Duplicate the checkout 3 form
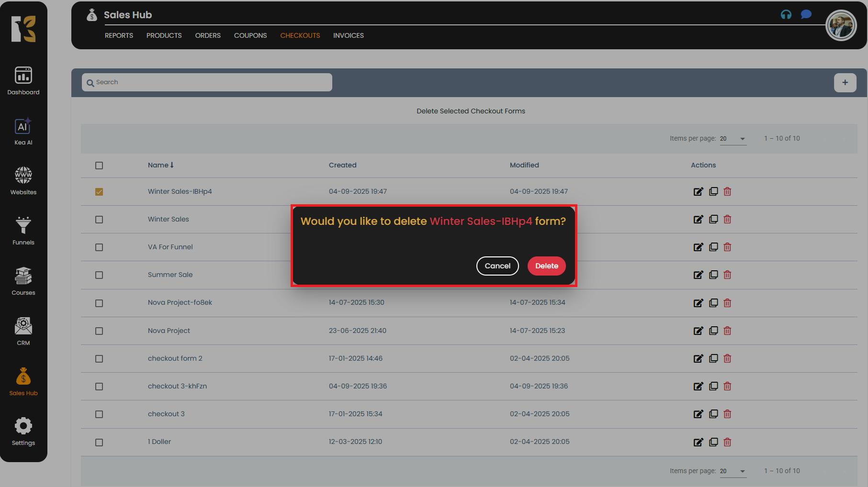 (713, 414)
